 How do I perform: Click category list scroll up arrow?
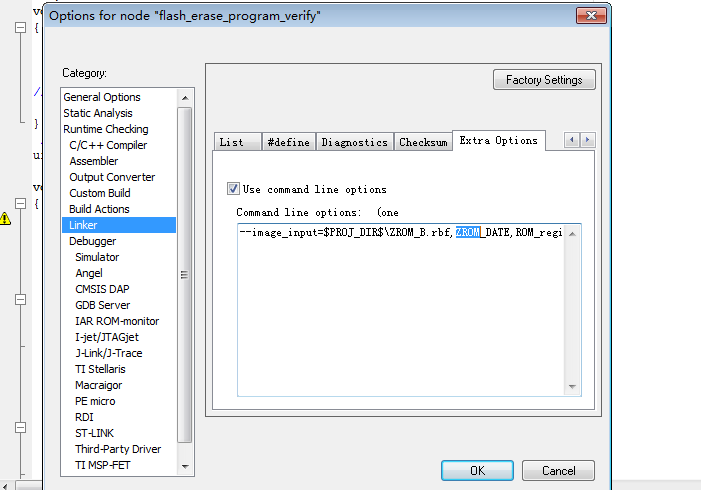coord(185,97)
